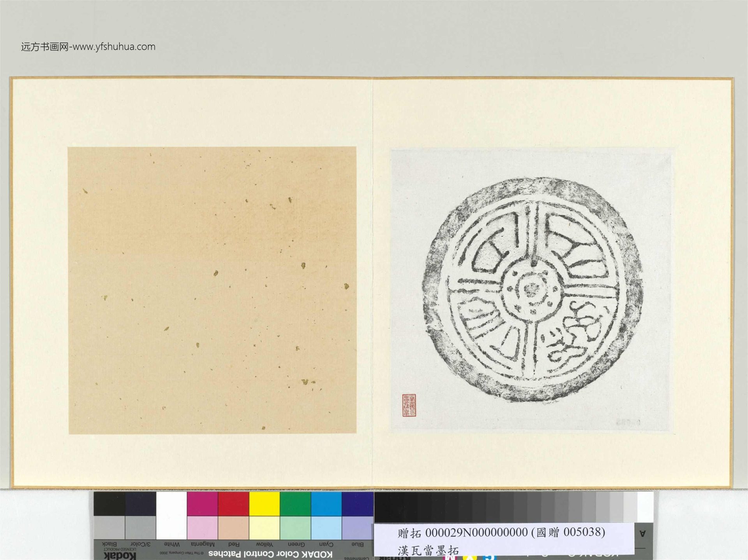
Task: Click the circular Han roof-tile rubbing
Action: click(x=532, y=290)
